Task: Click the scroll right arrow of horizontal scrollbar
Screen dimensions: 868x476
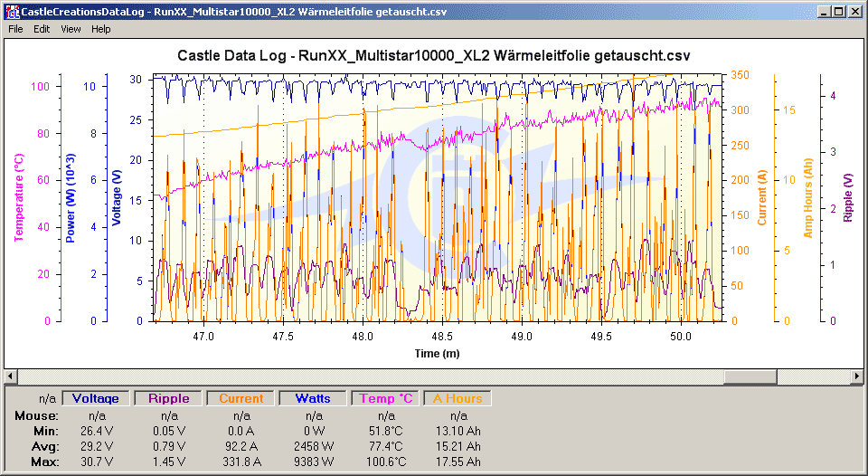Action: point(857,376)
